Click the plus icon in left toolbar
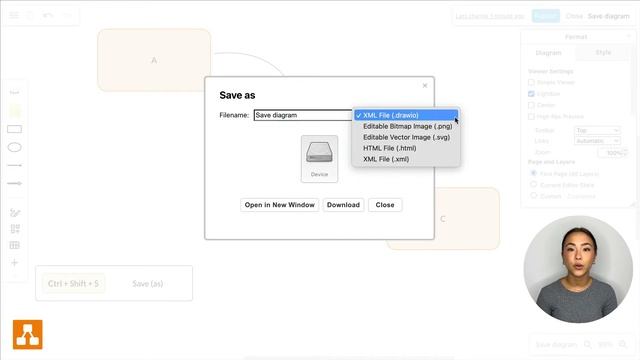The image size is (640, 360). [15, 262]
